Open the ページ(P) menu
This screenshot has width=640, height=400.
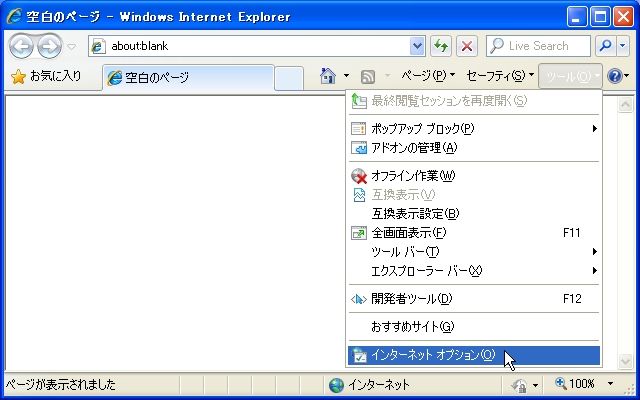(428, 76)
